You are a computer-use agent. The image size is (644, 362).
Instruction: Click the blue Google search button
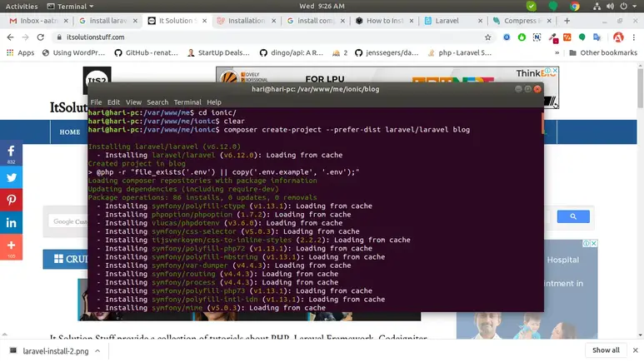click(573, 216)
